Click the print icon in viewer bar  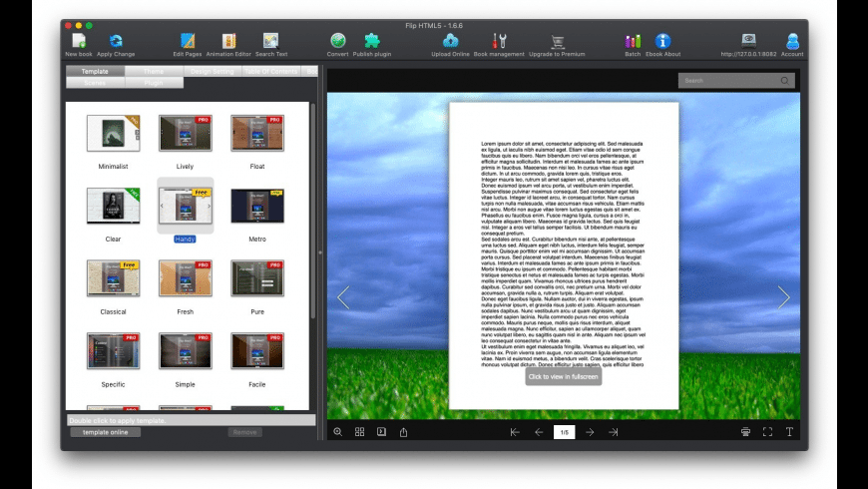[x=745, y=432]
